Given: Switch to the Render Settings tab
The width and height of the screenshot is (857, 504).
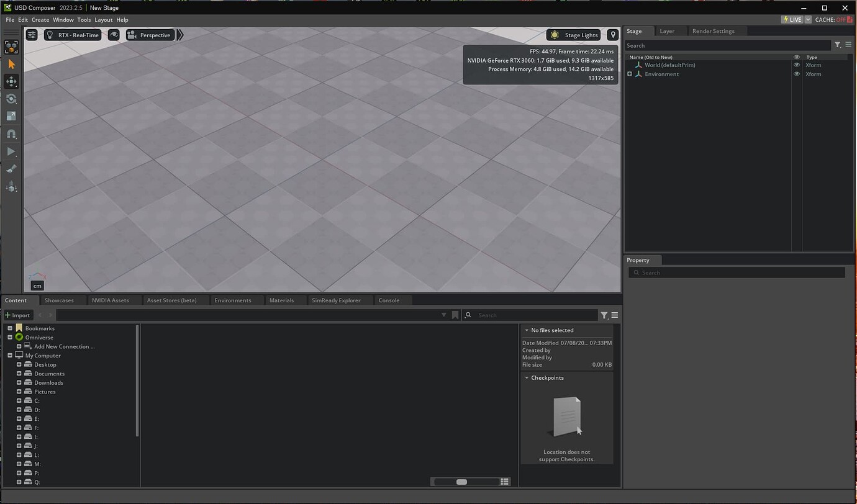Looking at the screenshot, I should click(713, 30).
